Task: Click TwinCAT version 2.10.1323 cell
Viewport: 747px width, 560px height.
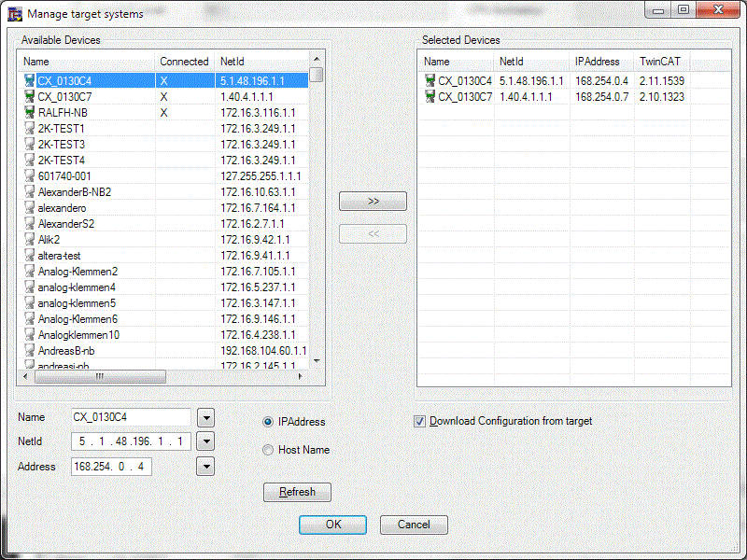Action: 662,97
